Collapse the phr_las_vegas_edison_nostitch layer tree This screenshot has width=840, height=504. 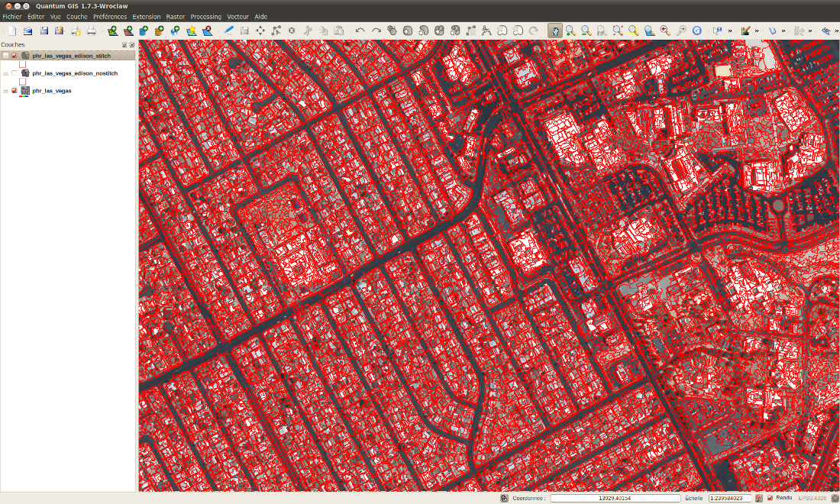[x=6, y=73]
